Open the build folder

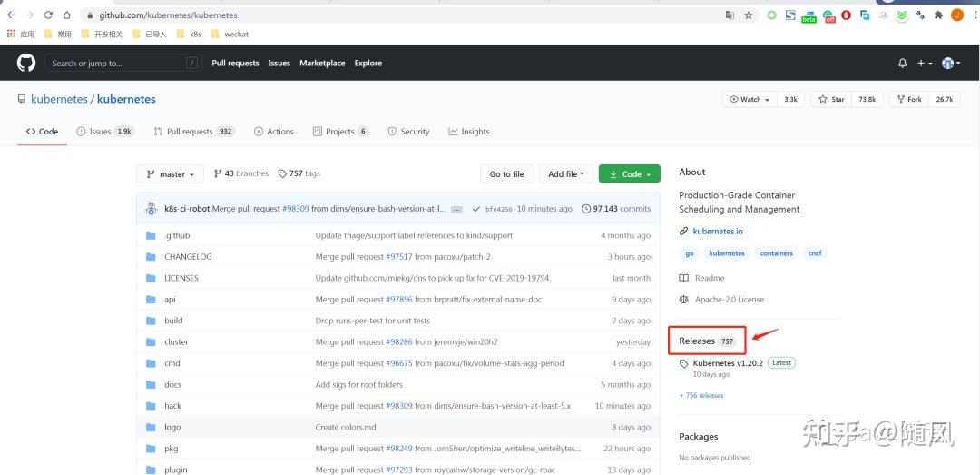pyautogui.click(x=173, y=321)
